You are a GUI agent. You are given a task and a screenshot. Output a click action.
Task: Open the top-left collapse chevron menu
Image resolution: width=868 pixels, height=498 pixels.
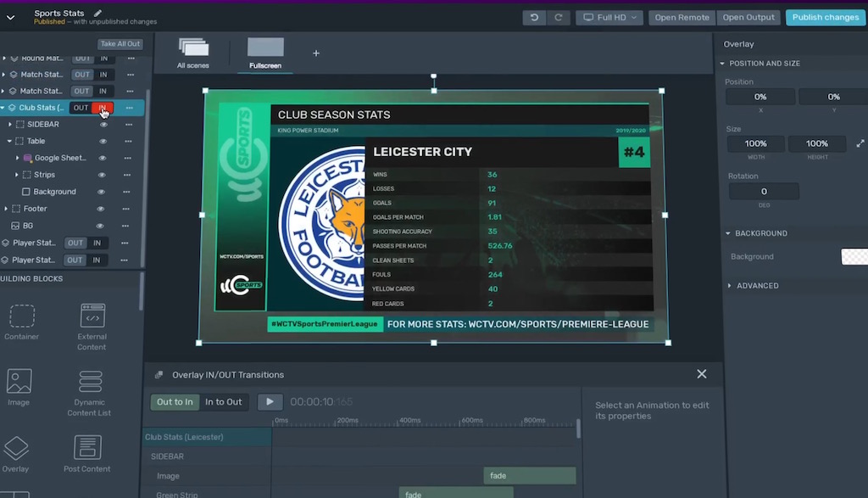pos(10,17)
